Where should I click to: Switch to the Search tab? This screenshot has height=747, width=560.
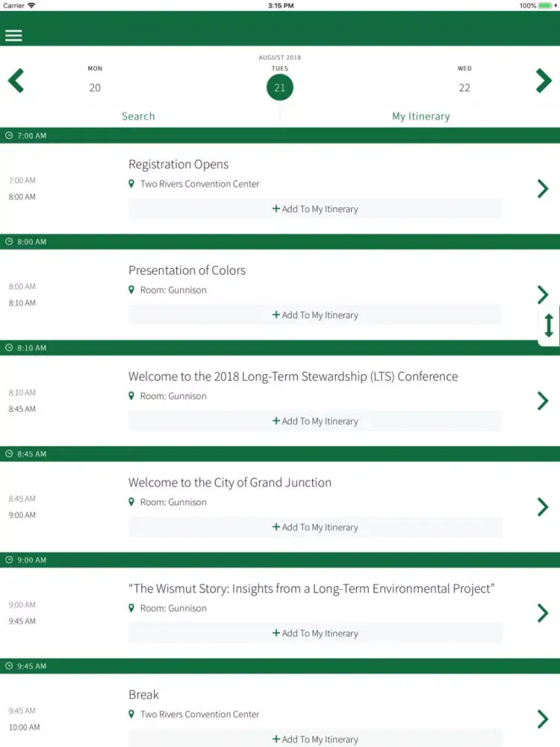coord(138,116)
